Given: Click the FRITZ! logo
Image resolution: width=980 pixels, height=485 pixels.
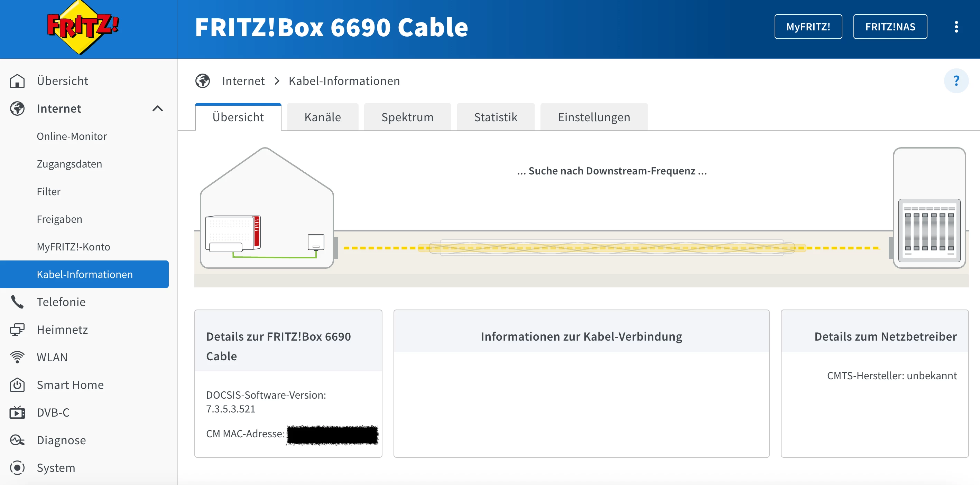Looking at the screenshot, I should click(x=83, y=27).
